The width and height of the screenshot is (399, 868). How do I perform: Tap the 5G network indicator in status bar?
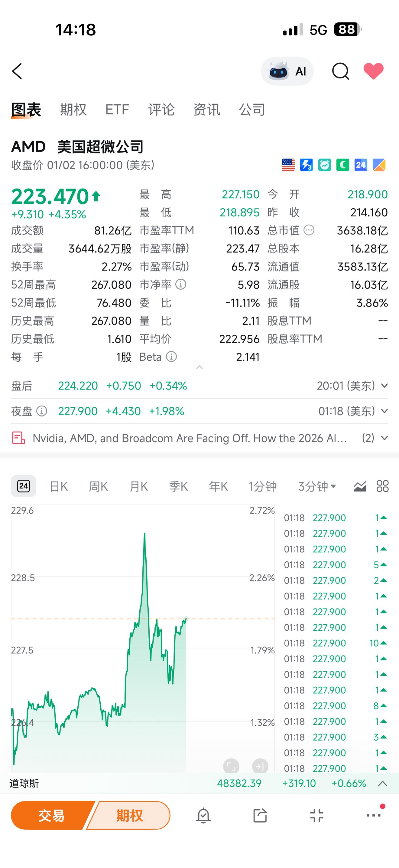pyautogui.click(x=318, y=30)
